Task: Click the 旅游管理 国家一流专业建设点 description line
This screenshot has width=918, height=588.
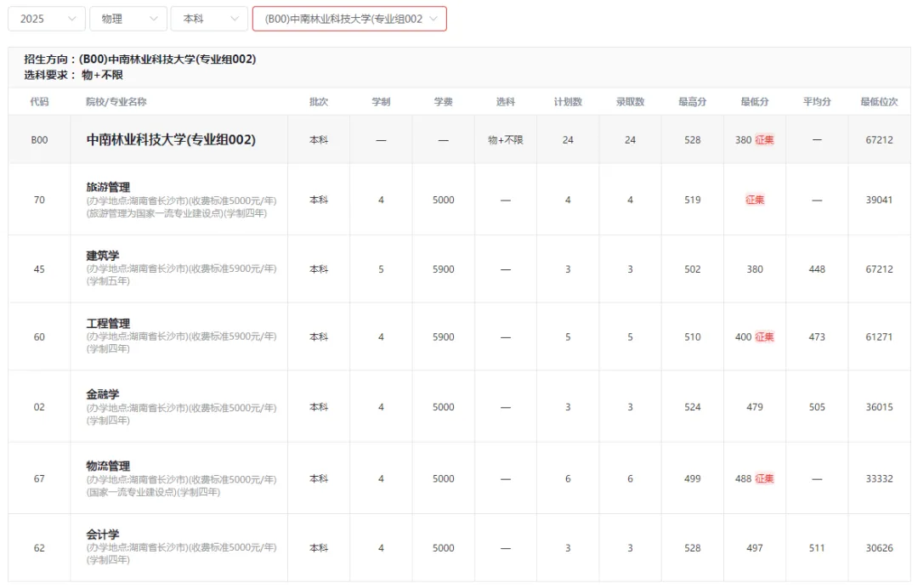Action: [x=177, y=213]
